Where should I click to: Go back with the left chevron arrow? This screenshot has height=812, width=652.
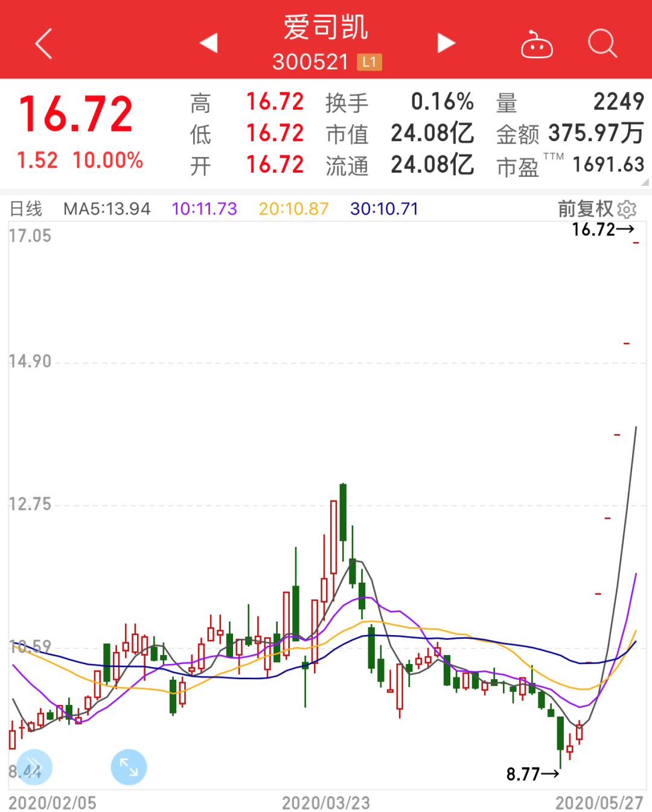pos(43,43)
